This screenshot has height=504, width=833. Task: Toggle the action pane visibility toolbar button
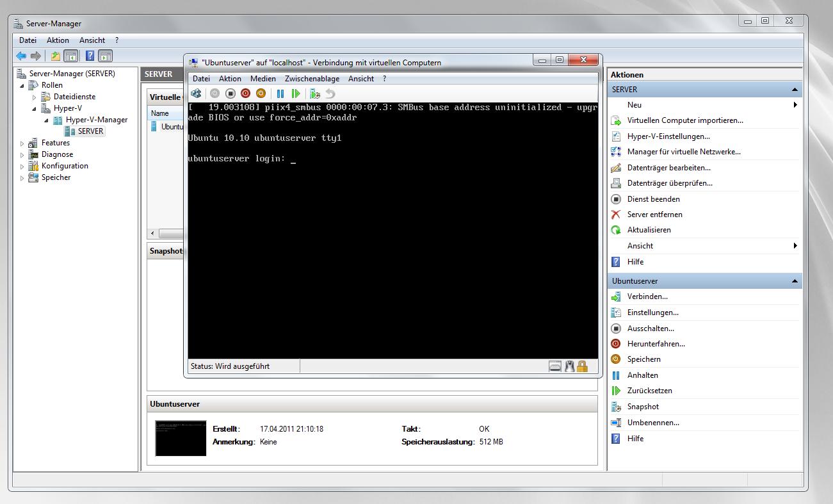pyautogui.click(x=105, y=56)
